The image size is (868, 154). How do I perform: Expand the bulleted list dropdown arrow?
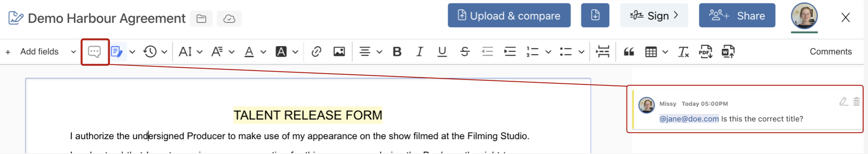pos(581,52)
